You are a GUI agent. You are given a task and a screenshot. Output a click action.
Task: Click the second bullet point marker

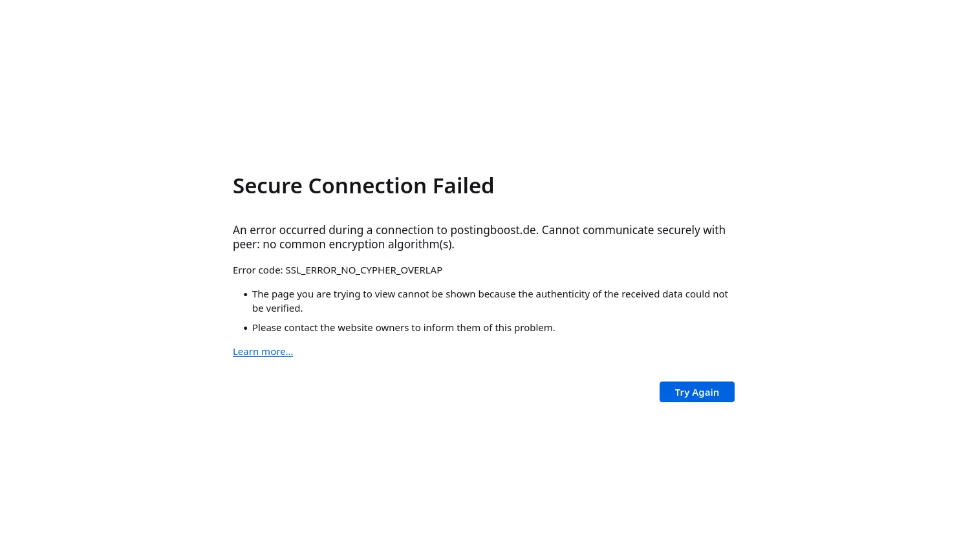coord(246,328)
